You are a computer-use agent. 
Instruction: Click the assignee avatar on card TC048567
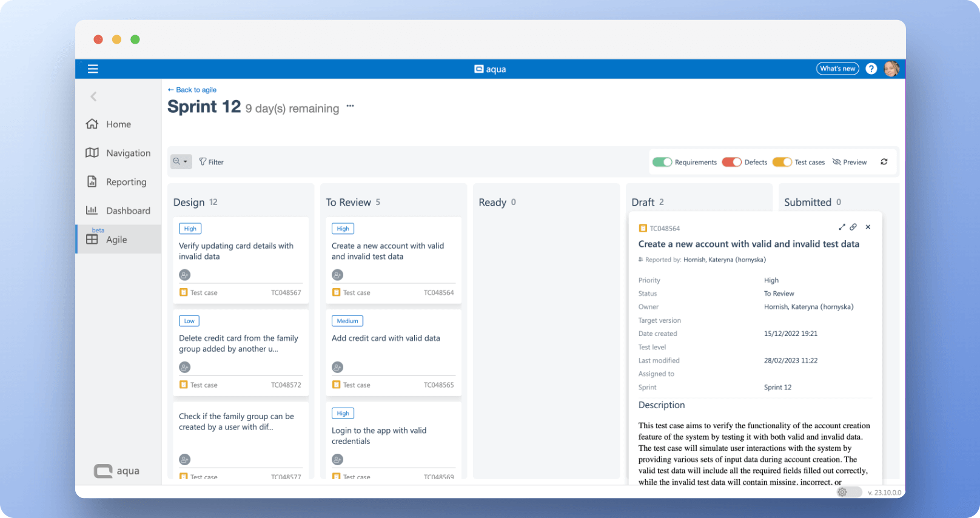click(x=185, y=275)
